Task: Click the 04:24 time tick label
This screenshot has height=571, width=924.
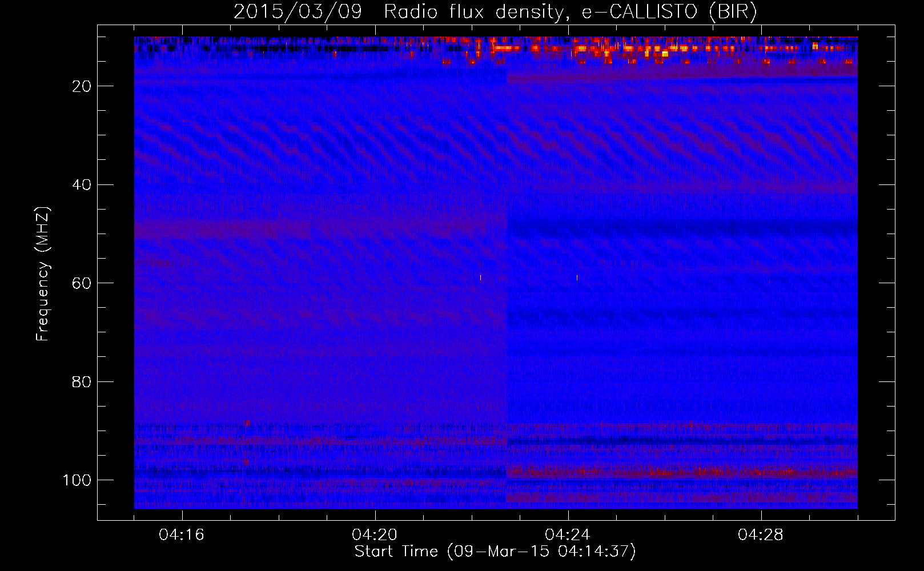Action: point(568,535)
